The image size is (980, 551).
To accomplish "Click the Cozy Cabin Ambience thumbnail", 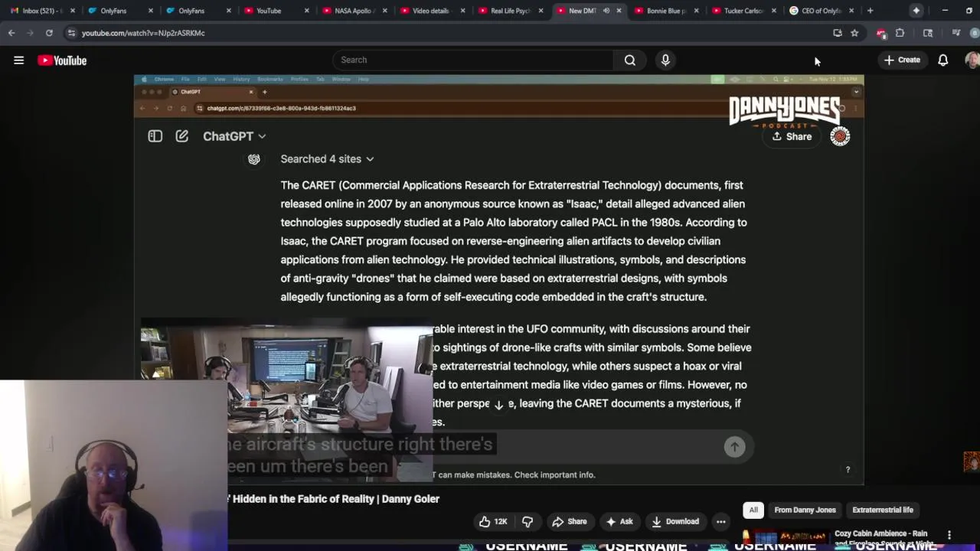I will point(785,537).
